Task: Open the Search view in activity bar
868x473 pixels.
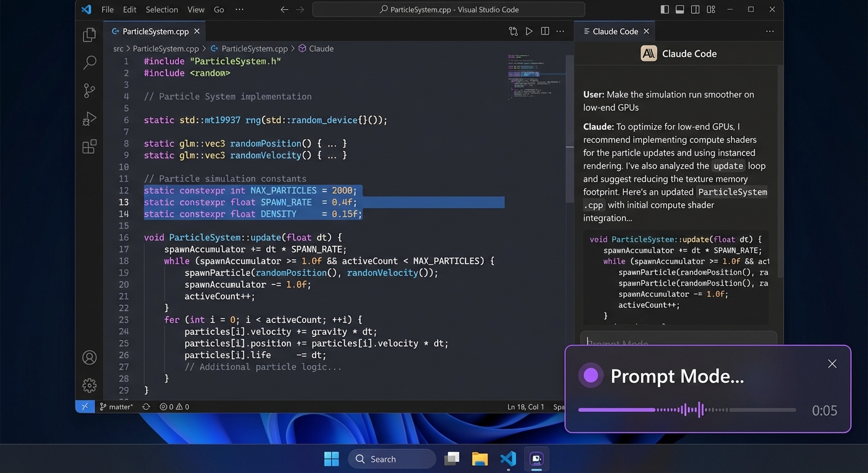Action: [x=89, y=62]
